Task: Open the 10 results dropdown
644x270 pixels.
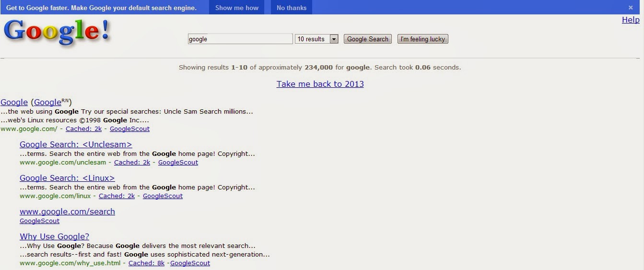Action: [x=317, y=39]
